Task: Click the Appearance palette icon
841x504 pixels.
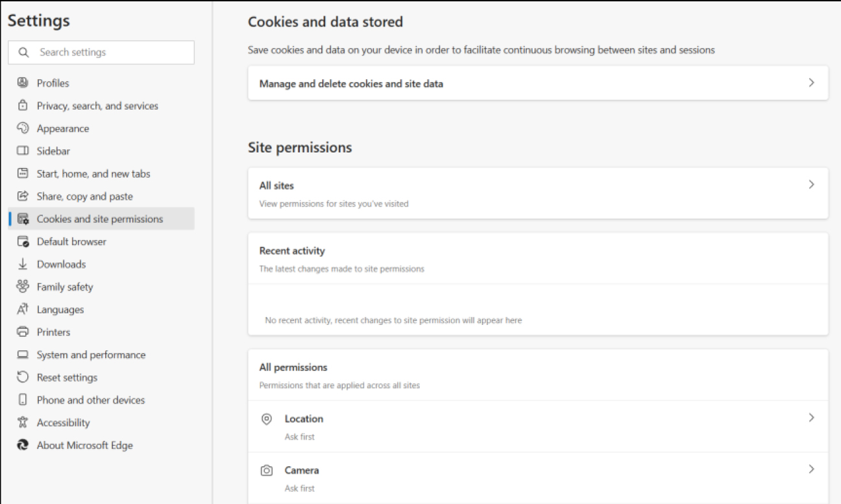Action: (23, 128)
